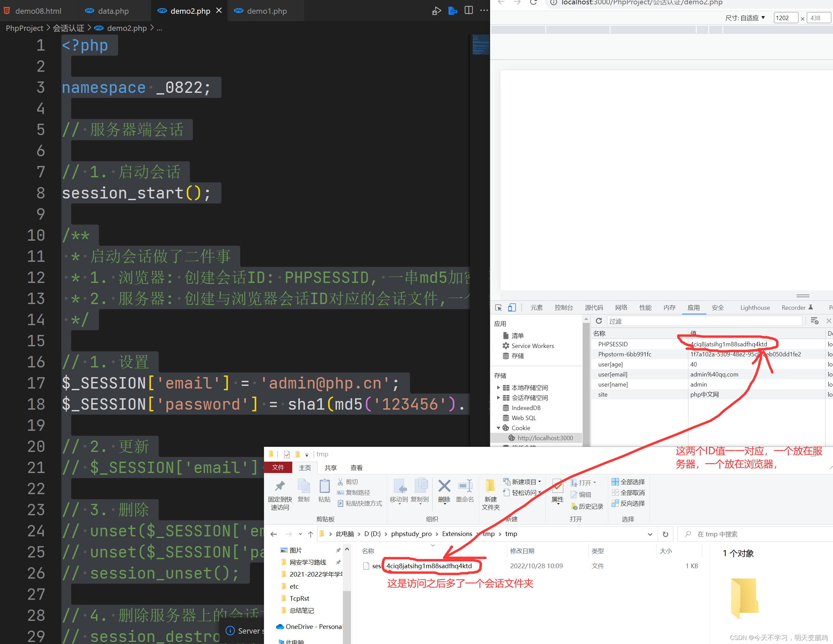833x644 pixels.
Task: Toggle the device toolbar icon in DevTools
Action: point(512,307)
